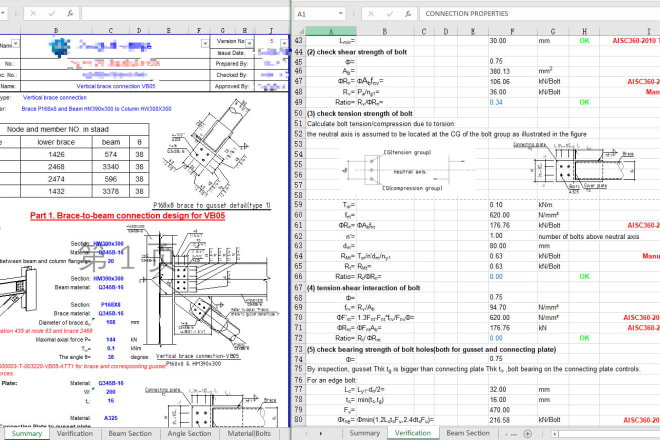Click the brace section value P168X8
Viewport: 660px width, 440px height.
click(111, 304)
